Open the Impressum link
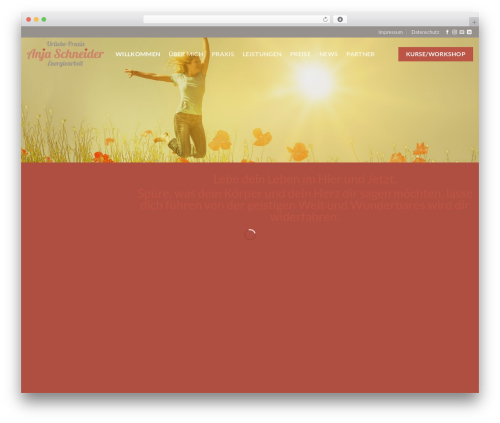 [390, 32]
